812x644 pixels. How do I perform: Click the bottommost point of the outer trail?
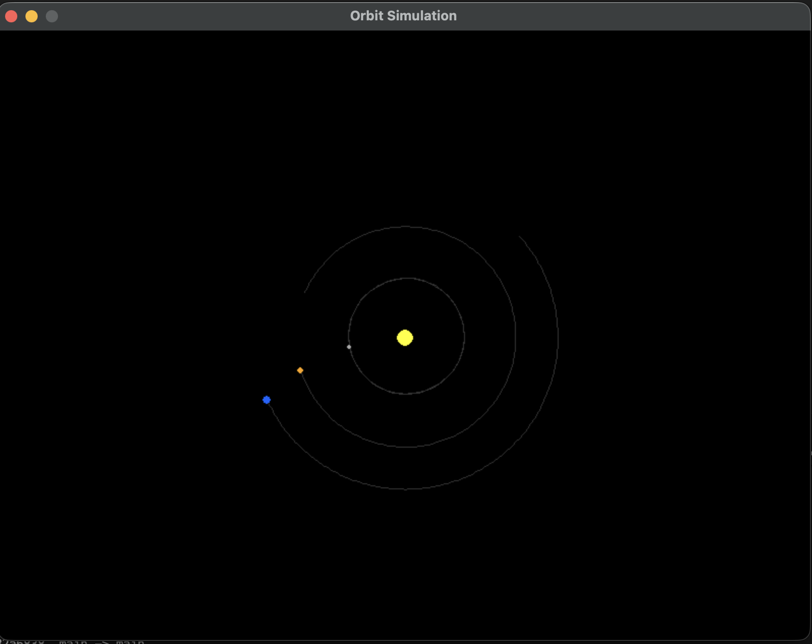(407, 489)
